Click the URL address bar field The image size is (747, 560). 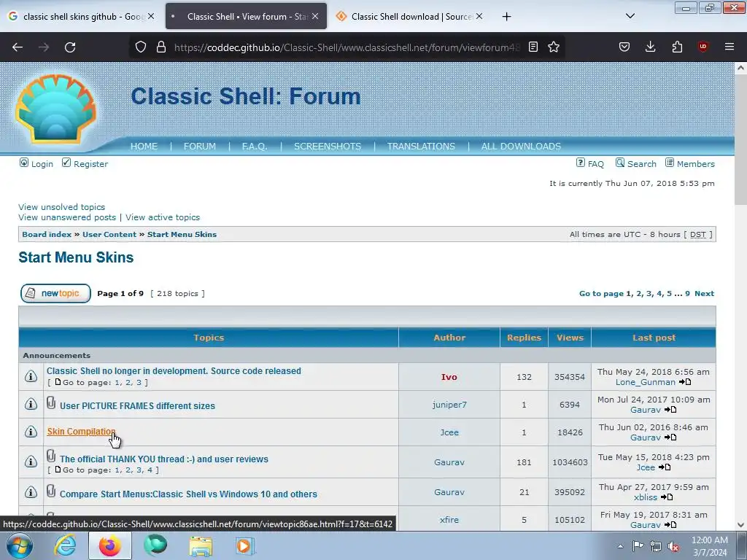pyautogui.click(x=347, y=47)
